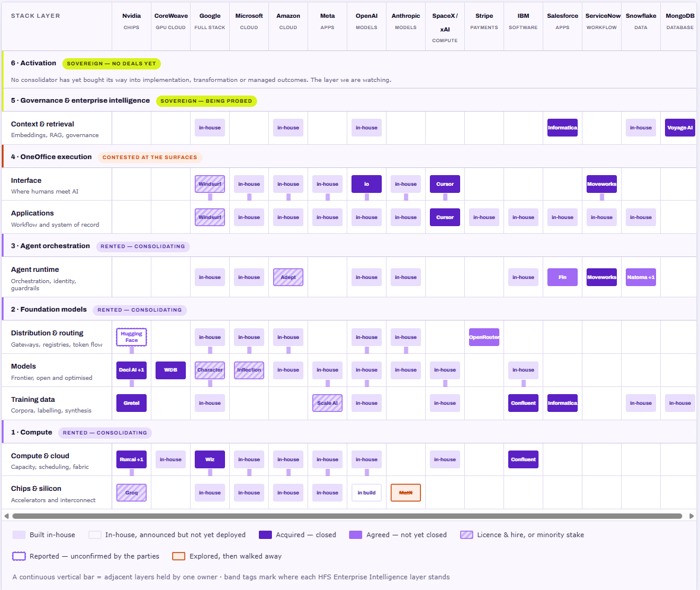700x590 pixels.
Task: Select the 'Explored, then walked away' legend swatch
Action: (x=179, y=556)
